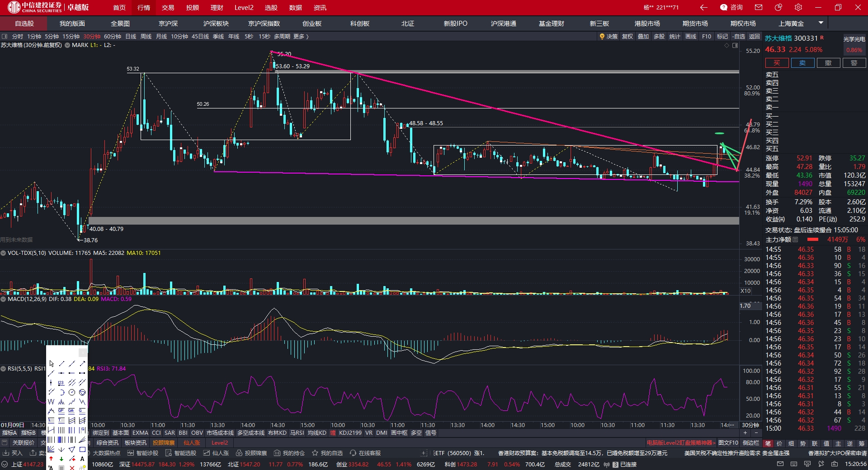Zoom in chart with plus button
This screenshot has height=470, width=868.
745,433
